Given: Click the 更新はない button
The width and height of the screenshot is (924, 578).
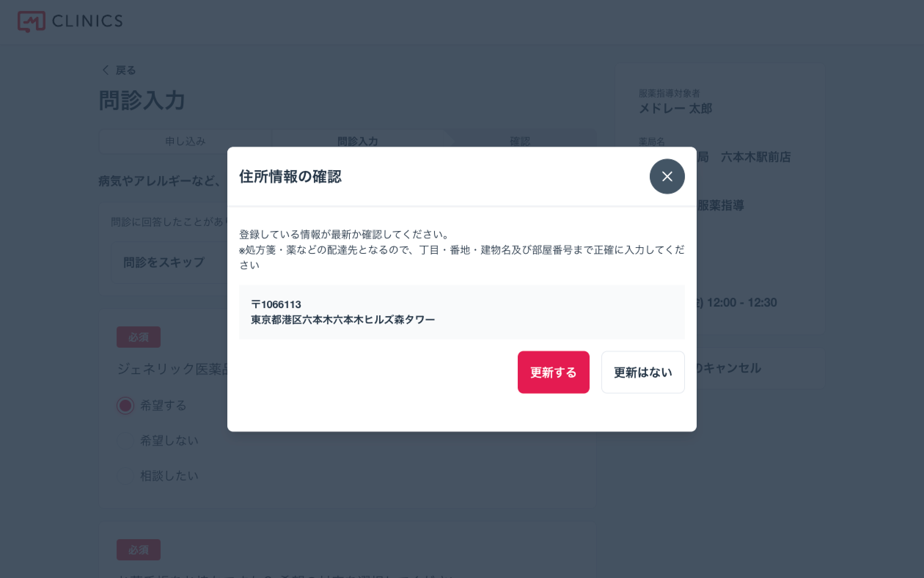Looking at the screenshot, I should [x=643, y=372].
